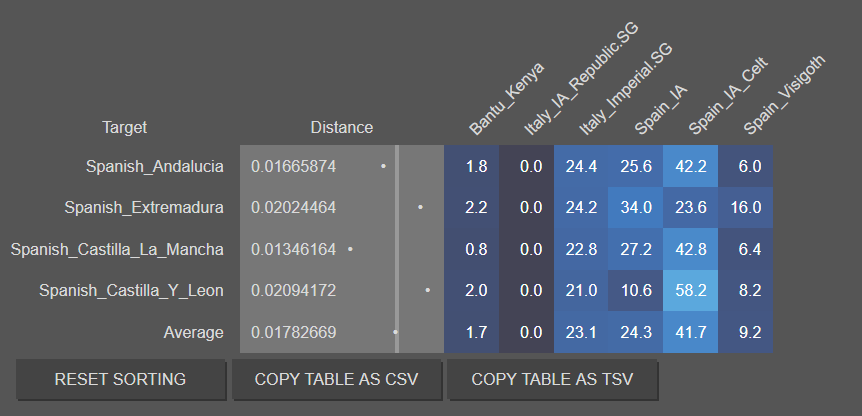Click the 24.4 Italy_Imperial.SG cell
Screen dimensions: 862x416
pyautogui.click(x=581, y=167)
